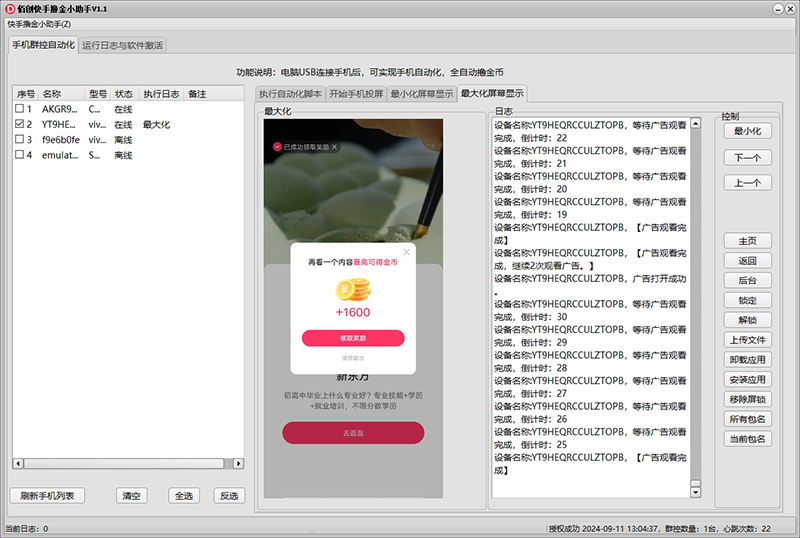
Task: Click the 卸载应用 button
Action: tap(747, 360)
